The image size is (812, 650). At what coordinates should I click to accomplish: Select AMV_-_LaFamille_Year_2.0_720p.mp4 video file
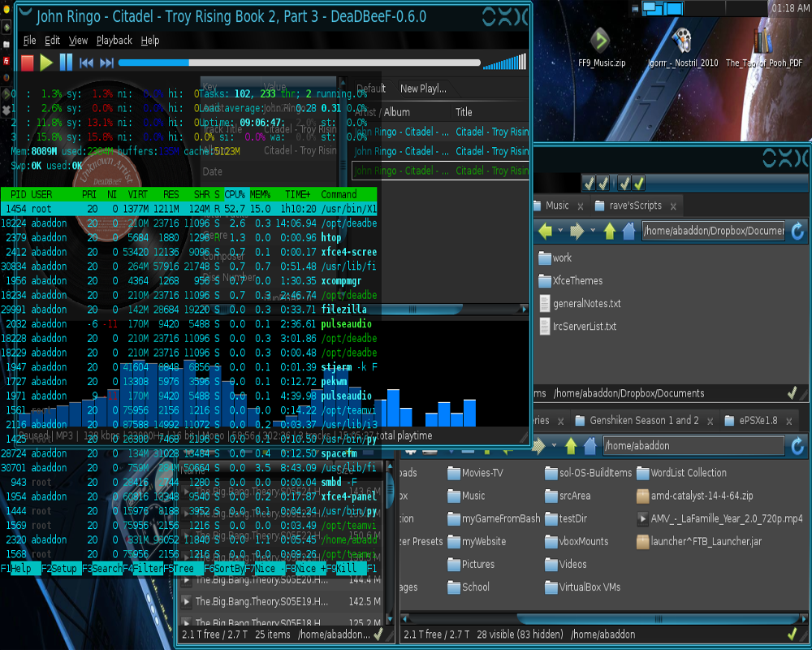[x=720, y=518]
